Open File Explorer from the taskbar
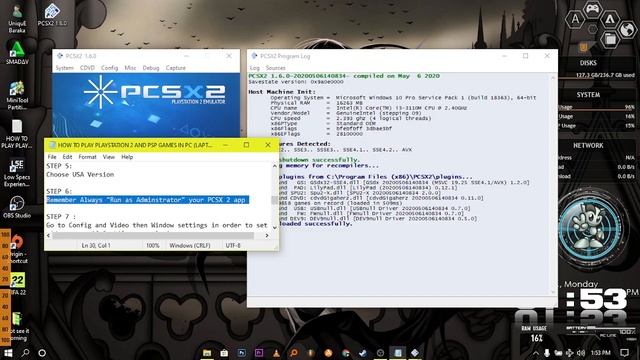The height and width of the screenshot is (360, 640). [x=207, y=353]
